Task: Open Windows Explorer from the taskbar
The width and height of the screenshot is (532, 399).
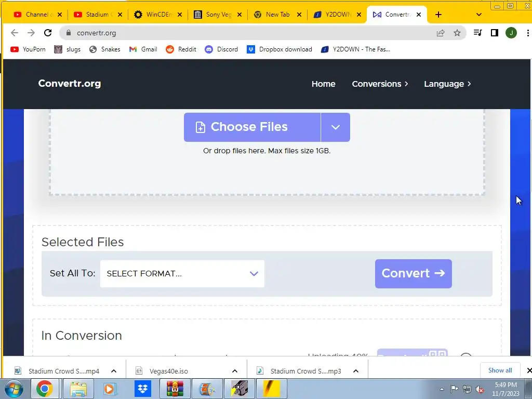Action: (x=78, y=389)
